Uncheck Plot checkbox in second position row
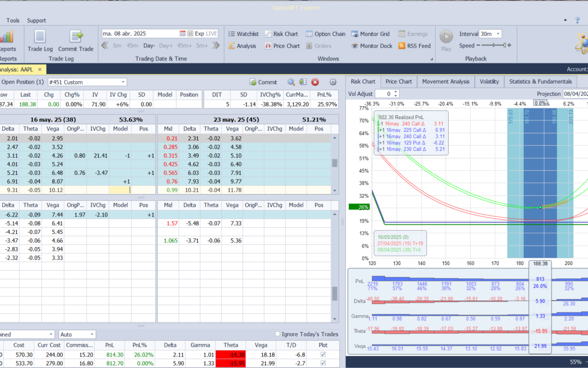Viewport: 588px width, 368px height. click(323, 364)
